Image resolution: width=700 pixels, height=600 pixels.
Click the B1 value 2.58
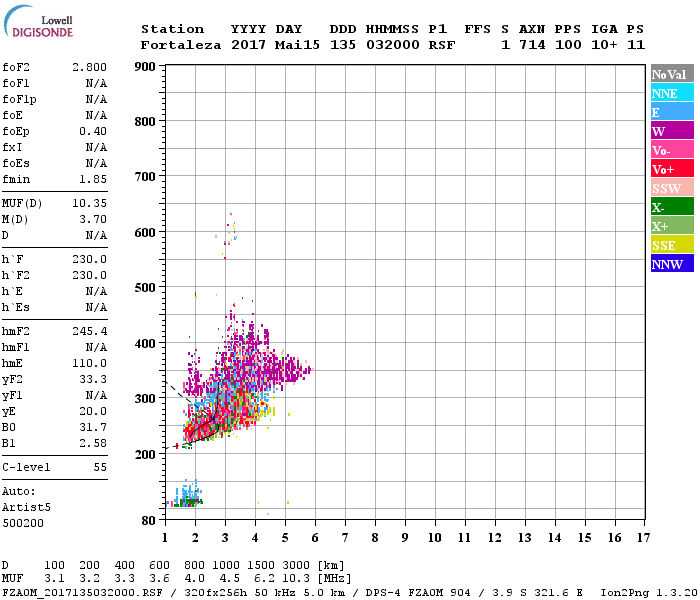coord(93,443)
